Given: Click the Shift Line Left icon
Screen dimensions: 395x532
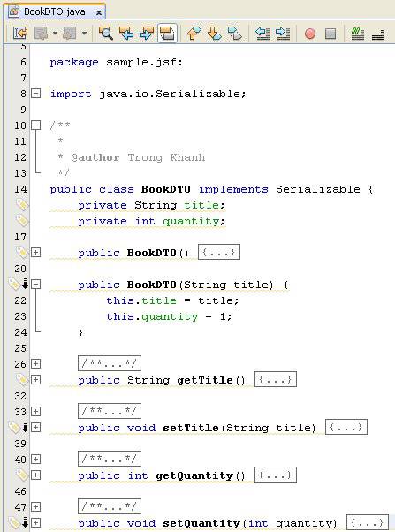Looking at the screenshot, I should [x=262, y=34].
